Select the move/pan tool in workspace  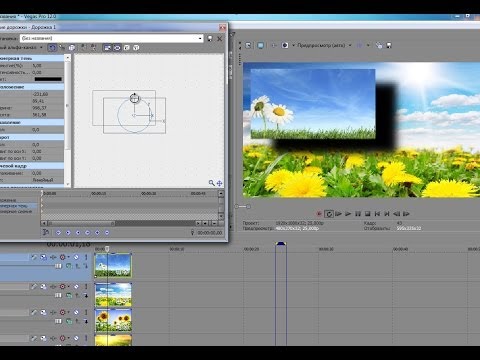(219, 183)
